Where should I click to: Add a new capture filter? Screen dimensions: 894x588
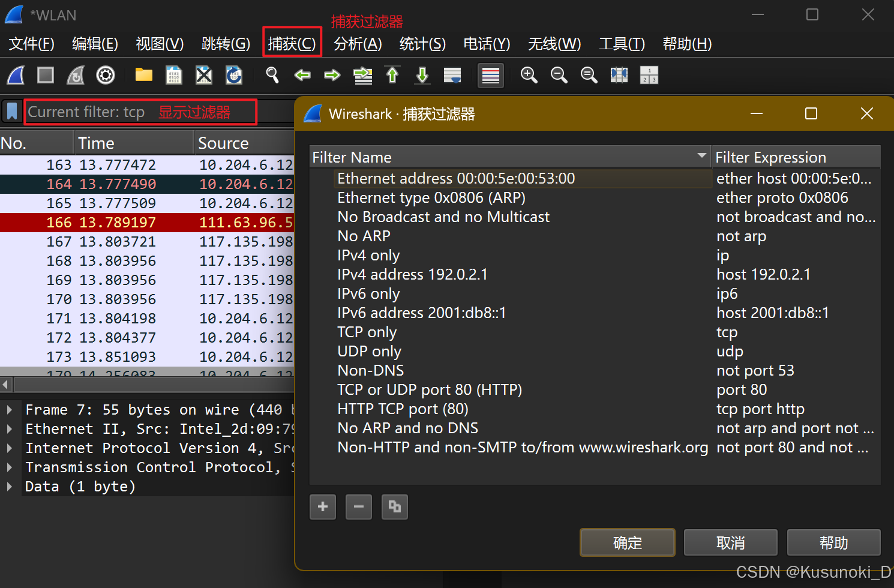(x=323, y=507)
